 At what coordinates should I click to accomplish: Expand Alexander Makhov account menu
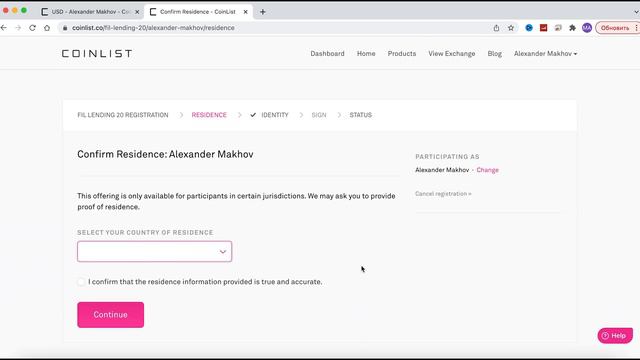click(x=545, y=53)
